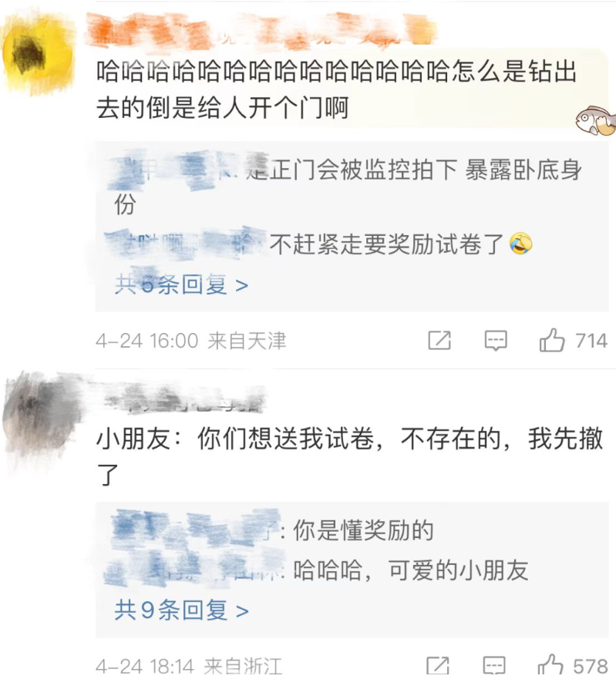Tap the second commenter's blurred gray username
Viewport: 616px width, 679px height.
(x=184, y=399)
